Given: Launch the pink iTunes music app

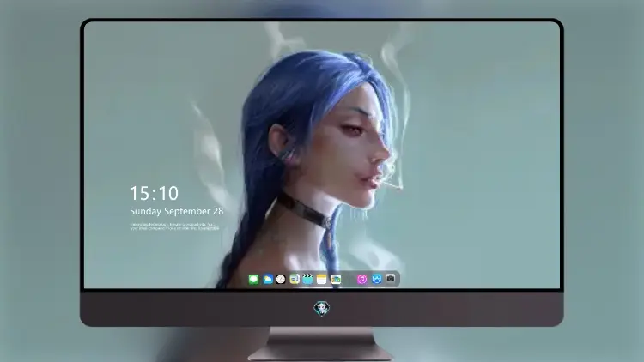Looking at the screenshot, I should point(361,280).
